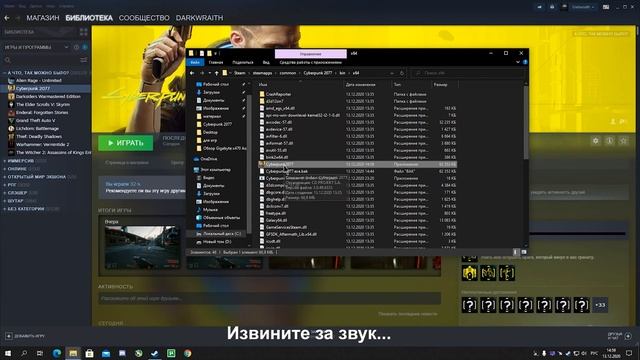The height and width of the screenshot is (360, 640).
Task: Click the recent-activity clock icon in Steam sidebar
Action: [x=76, y=47]
